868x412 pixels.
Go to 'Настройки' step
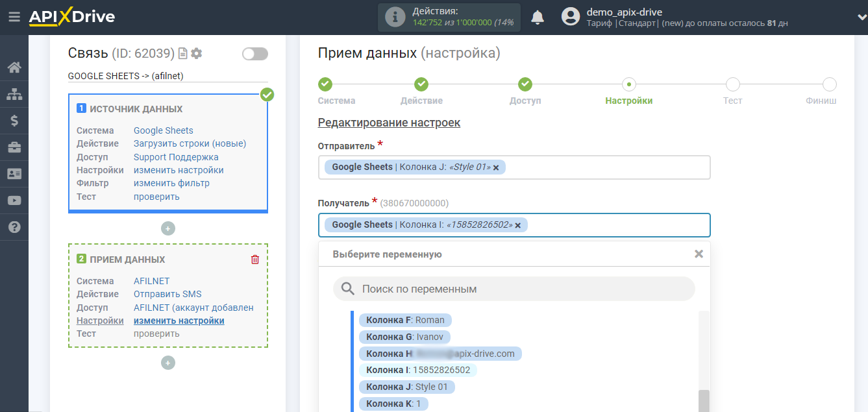pos(628,84)
